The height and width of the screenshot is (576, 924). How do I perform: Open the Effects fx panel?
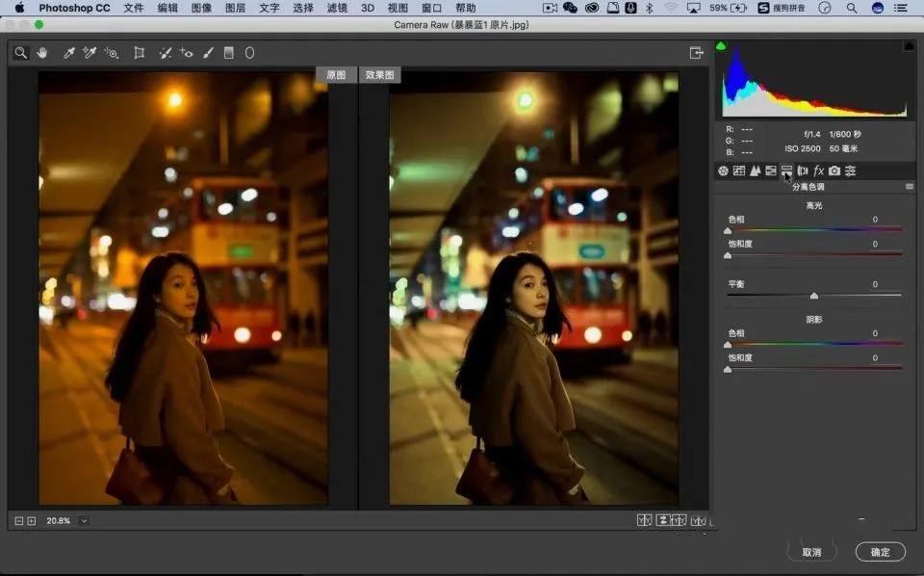click(x=818, y=170)
